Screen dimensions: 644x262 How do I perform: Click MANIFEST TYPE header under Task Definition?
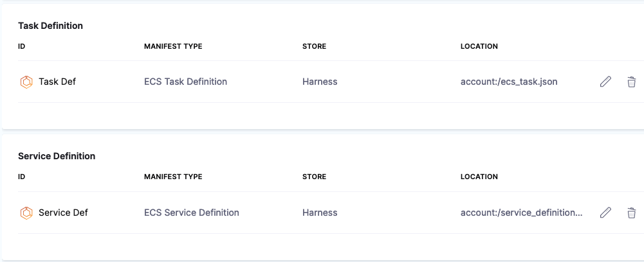[x=173, y=46]
